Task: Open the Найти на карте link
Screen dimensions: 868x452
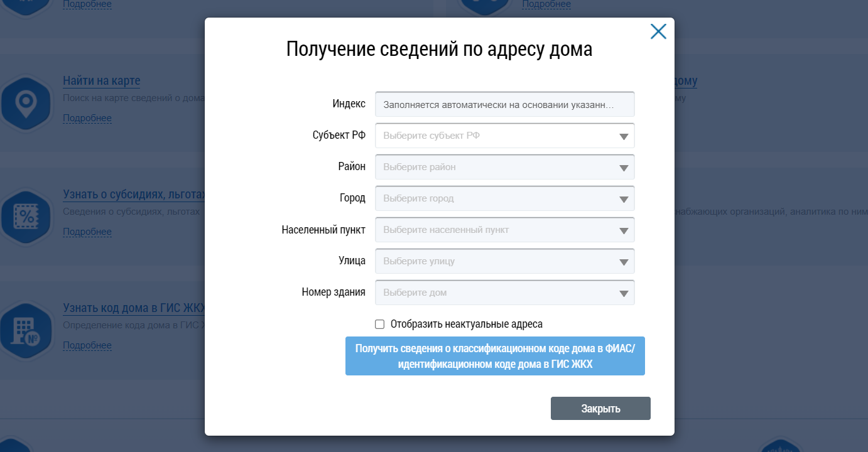Action: [102, 81]
